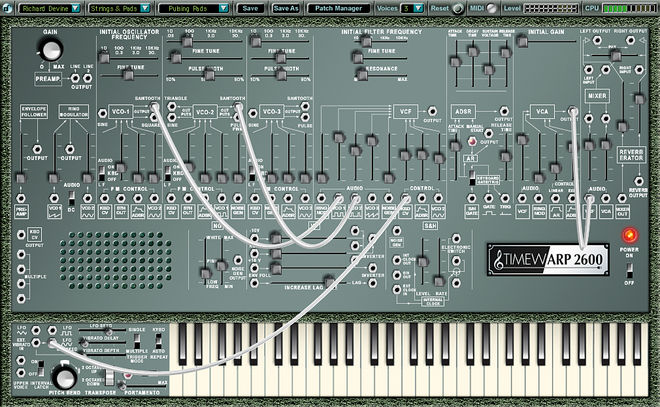Click the Initial Filter Frequency slider
The image size is (660, 407).
[x=381, y=41]
